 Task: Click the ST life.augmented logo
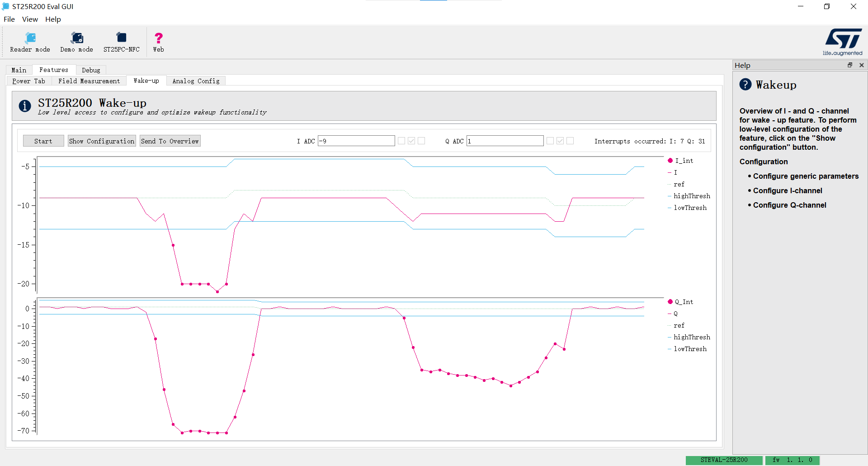[843, 43]
